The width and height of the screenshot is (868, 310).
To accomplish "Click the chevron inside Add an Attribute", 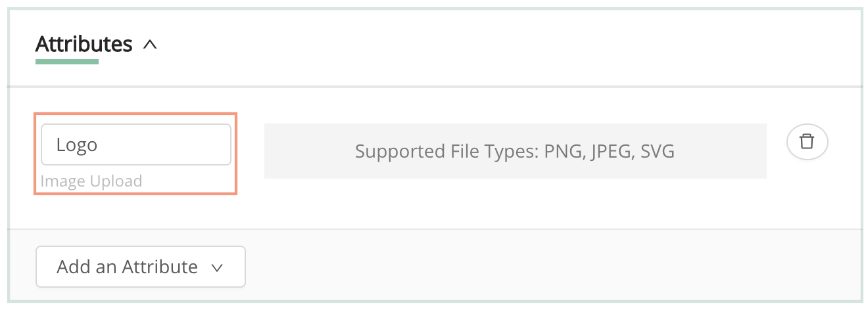I will tap(217, 267).
